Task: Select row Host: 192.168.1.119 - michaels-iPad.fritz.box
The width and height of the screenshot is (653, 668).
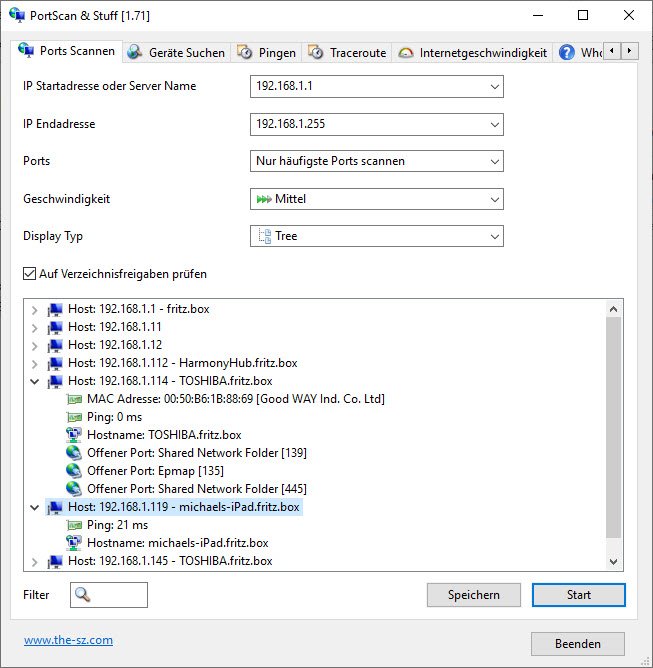Action: point(184,507)
